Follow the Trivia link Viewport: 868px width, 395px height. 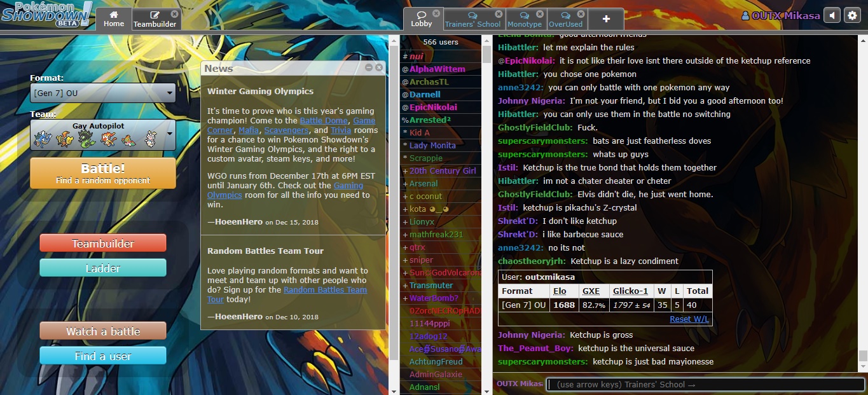click(341, 130)
